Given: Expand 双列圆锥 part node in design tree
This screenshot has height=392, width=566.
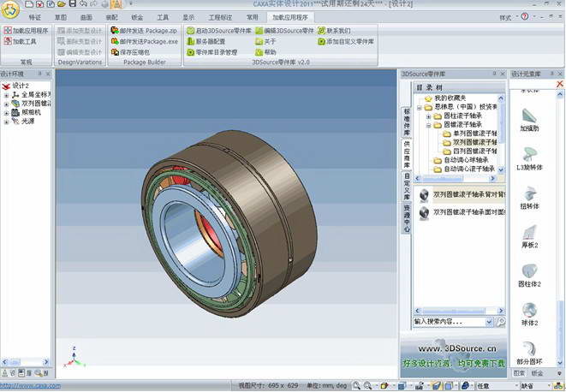Looking at the screenshot, I should (6, 104).
